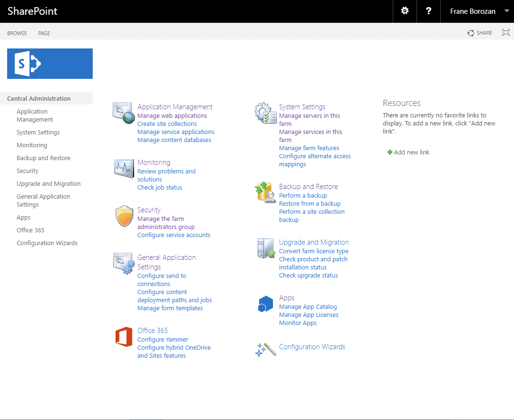Click Manage App Licenses link
The height and width of the screenshot is (420, 514).
point(309,315)
